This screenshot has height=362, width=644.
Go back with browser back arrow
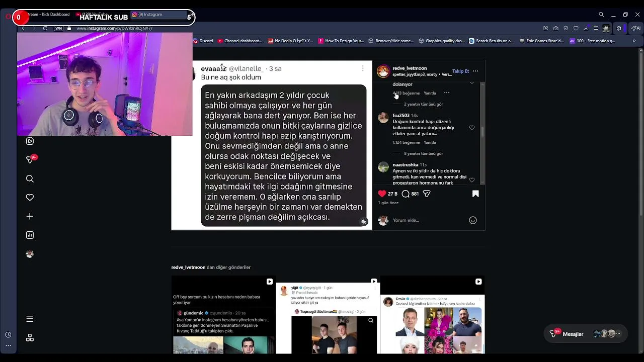coord(23,28)
